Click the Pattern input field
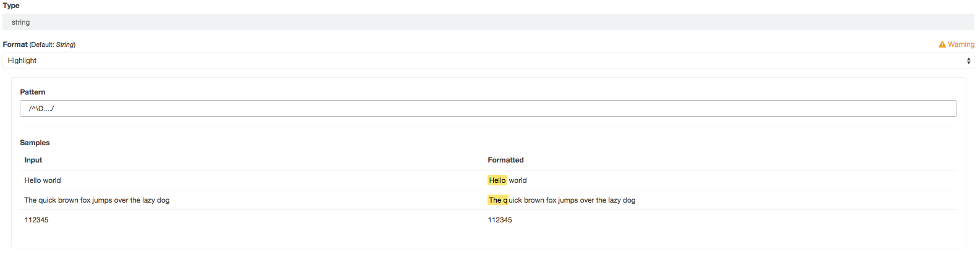The image size is (980, 257). (488, 109)
